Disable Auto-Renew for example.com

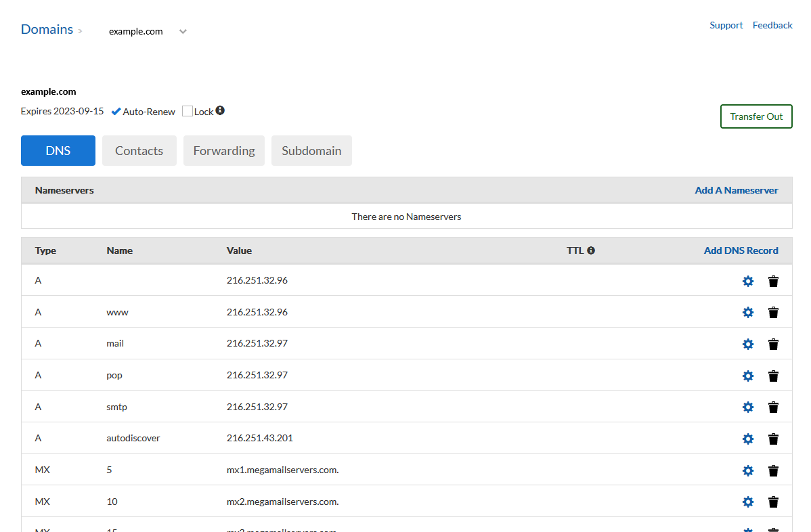point(115,110)
